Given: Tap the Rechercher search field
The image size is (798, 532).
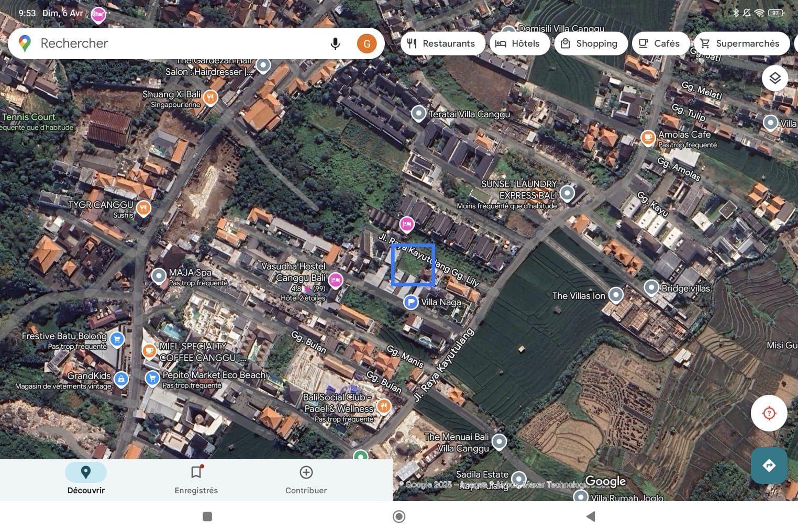Looking at the screenshot, I should point(173,43).
